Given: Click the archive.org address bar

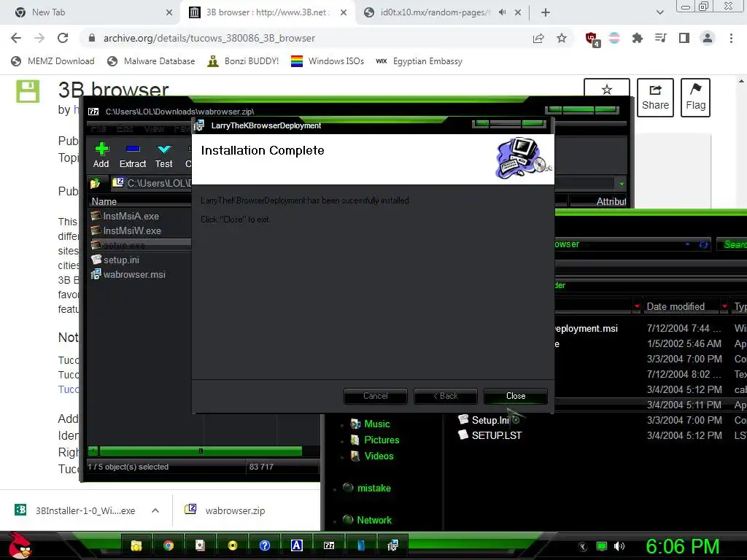Looking at the screenshot, I should [305, 38].
